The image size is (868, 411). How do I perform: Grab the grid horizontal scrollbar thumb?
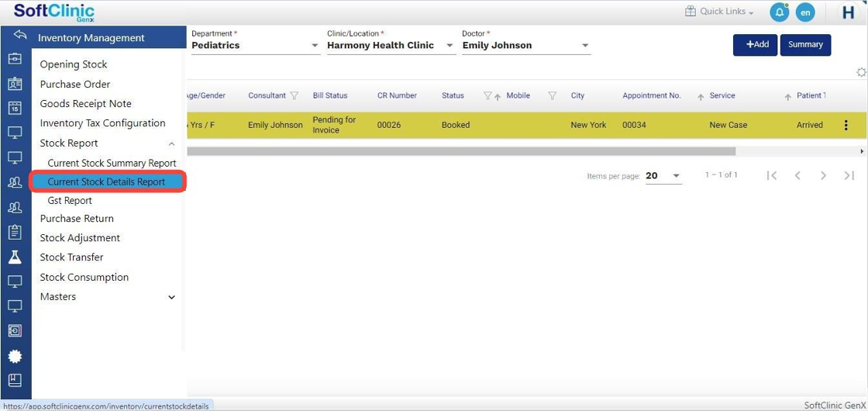[461, 151]
